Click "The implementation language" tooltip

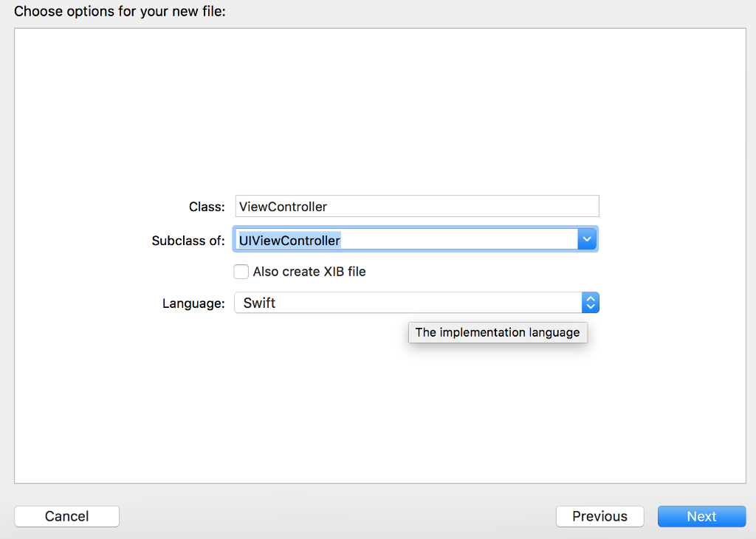point(498,332)
